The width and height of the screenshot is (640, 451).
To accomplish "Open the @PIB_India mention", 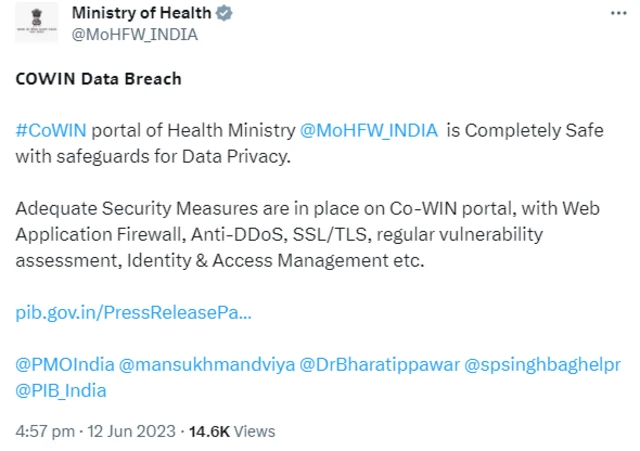I will [62, 390].
